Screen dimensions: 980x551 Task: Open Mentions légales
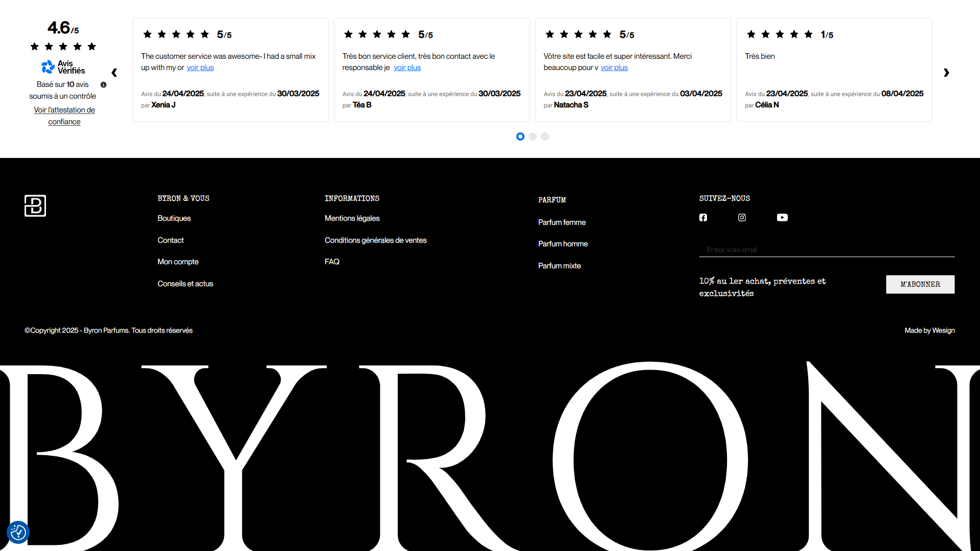pos(352,218)
